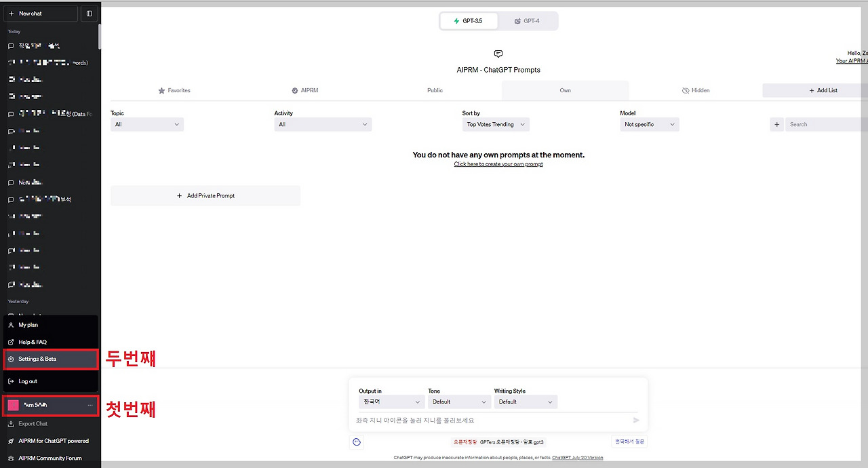Viewport: 868px width, 468px height.
Task: Click the icon beside AIPRM Community Forum
Action: [11, 459]
